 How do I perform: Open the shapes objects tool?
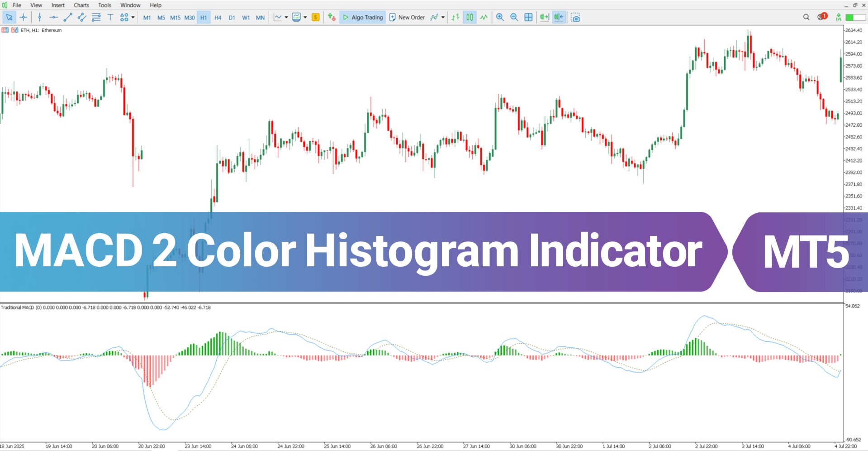coord(124,17)
